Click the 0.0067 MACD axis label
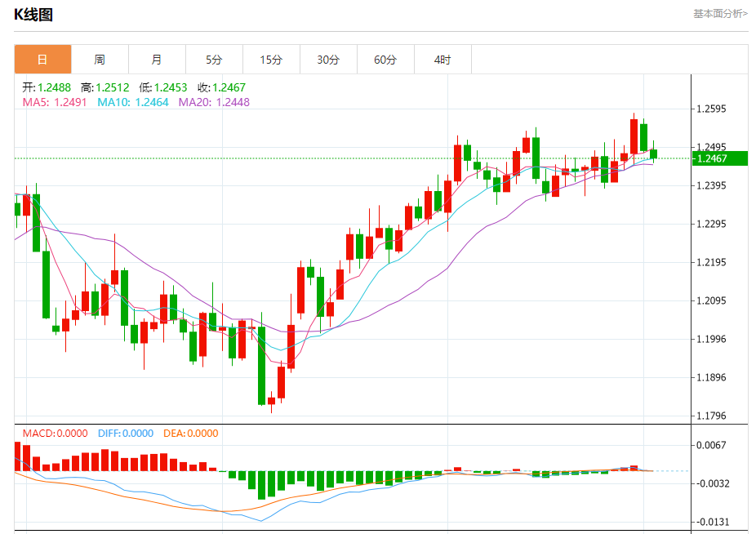The image size is (756, 534). (x=711, y=445)
